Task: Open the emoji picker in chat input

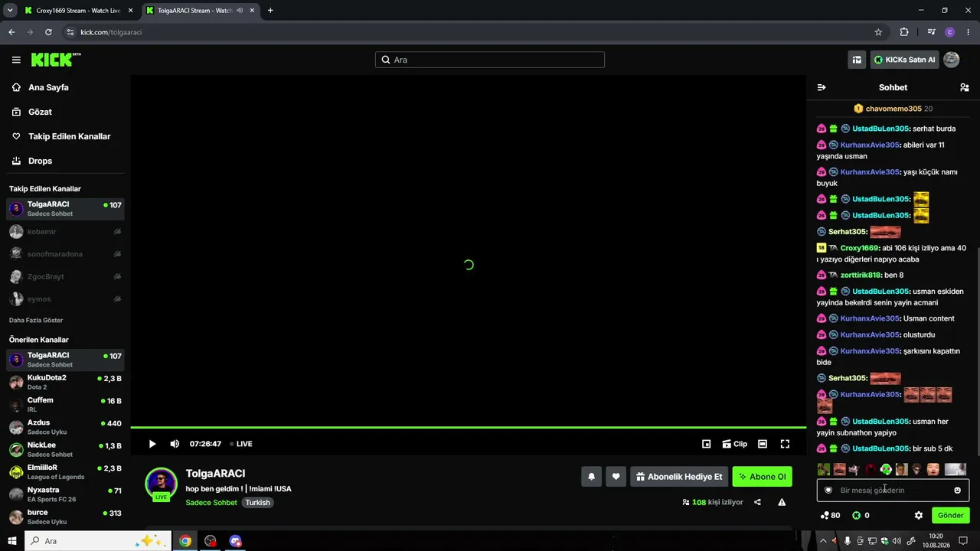Action: (x=957, y=490)
